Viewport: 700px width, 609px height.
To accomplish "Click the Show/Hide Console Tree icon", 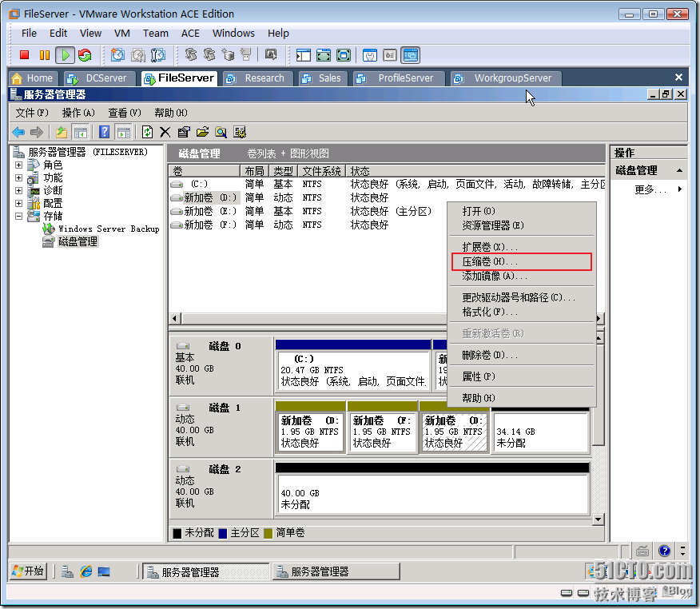I will 81,132.
